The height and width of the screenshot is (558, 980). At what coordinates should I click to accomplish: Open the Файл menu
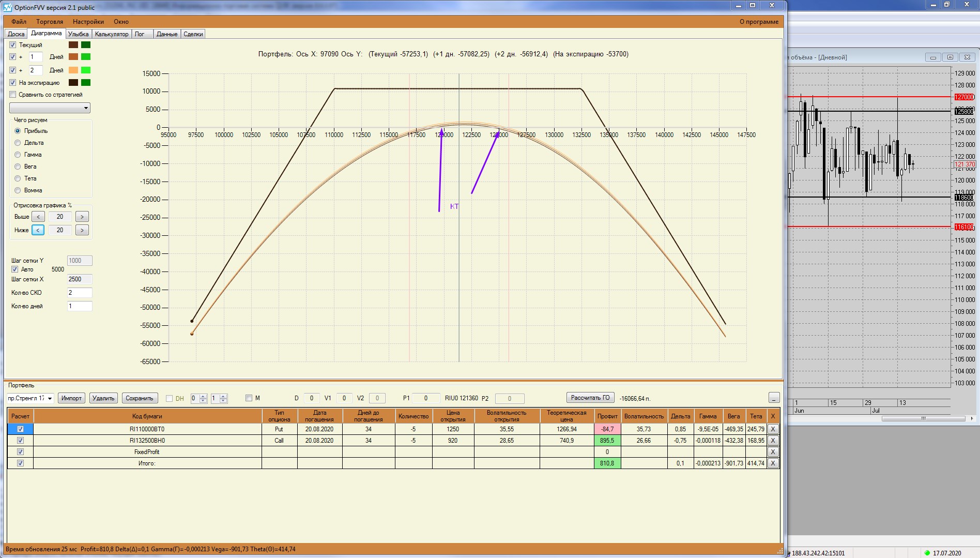[x=19, y=22]
